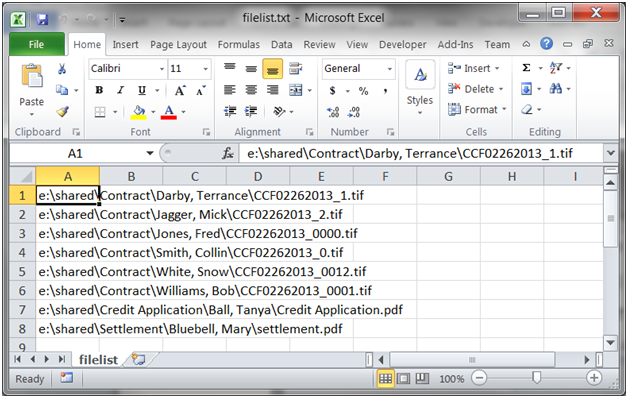Click the Copy icon in Clipboard group
Screen dimensions: 628x398
pos(62,90)
